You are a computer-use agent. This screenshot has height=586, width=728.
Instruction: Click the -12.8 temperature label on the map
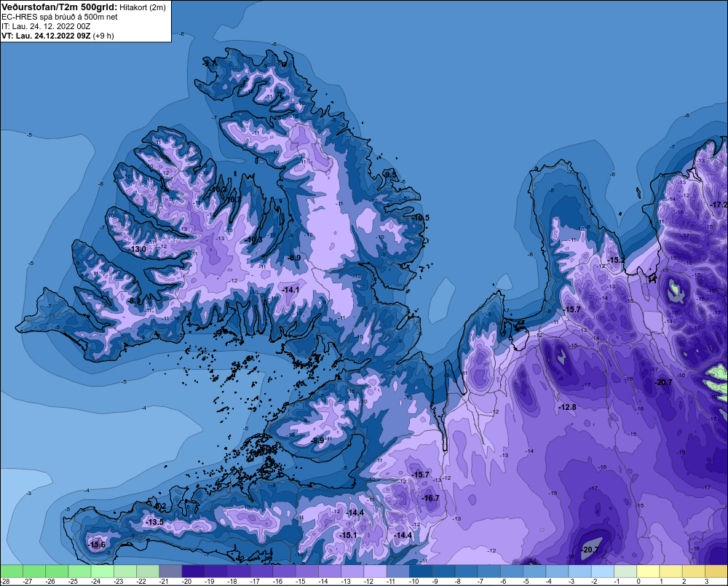click(x=567, y=407)
